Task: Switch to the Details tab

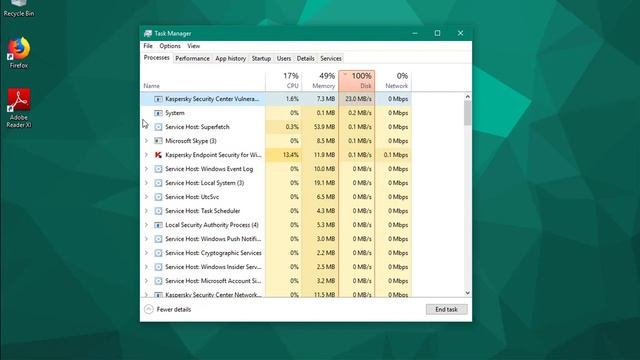Action: [x=305, y=58]
